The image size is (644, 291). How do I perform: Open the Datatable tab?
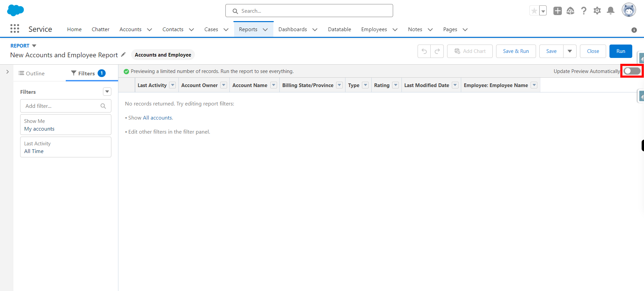pos(339,29)
